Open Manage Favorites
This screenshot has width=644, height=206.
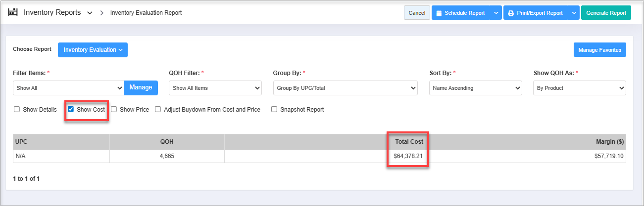(x=599, y=50)
